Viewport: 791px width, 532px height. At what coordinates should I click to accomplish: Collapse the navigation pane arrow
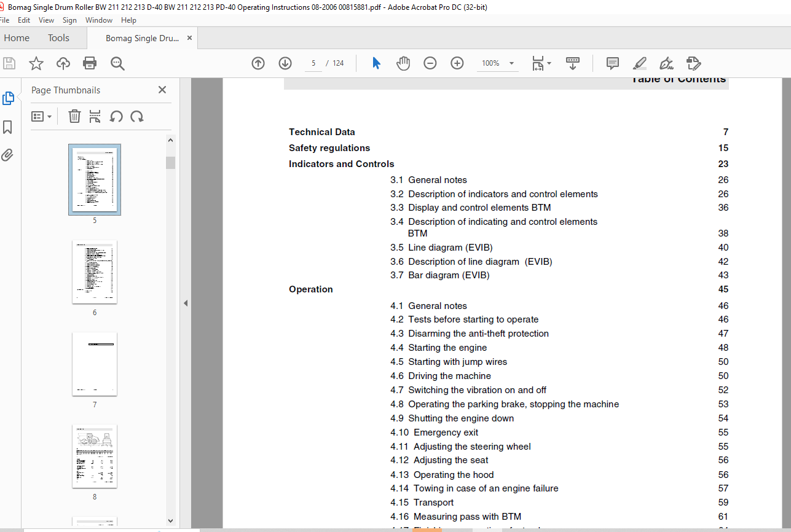coord(186,303)
